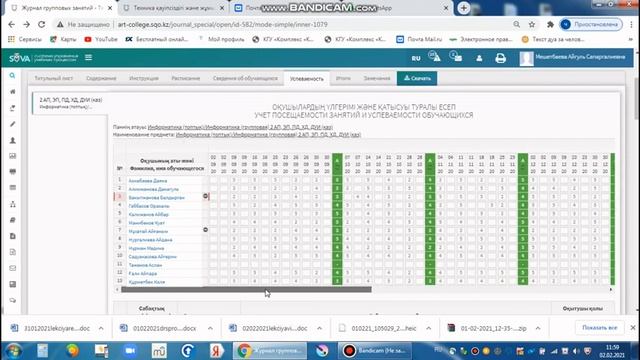Open a new Chrome tab
The height and width of the screenshot is (360, 640).
(464, 8)
